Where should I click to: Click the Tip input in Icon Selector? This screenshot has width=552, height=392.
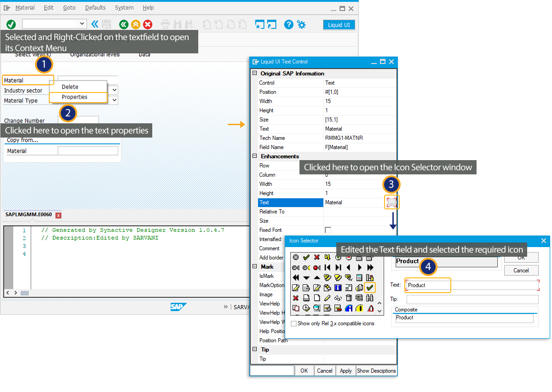click(x=472, y=300)
